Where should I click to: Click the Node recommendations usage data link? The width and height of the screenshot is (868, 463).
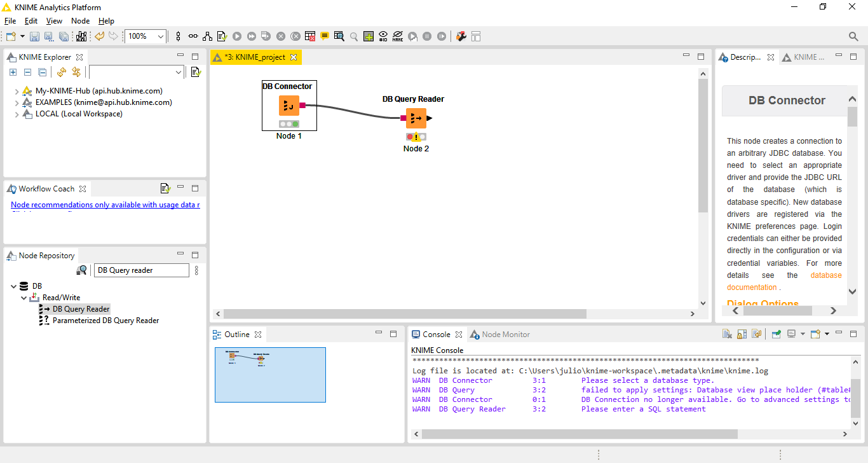coord(105,205)
